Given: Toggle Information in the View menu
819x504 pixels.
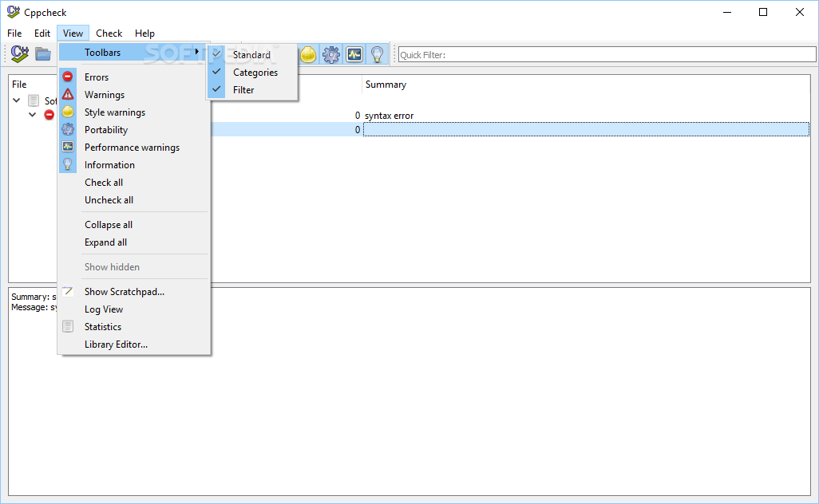Looking at the screenshot, I should coord(134,165).
